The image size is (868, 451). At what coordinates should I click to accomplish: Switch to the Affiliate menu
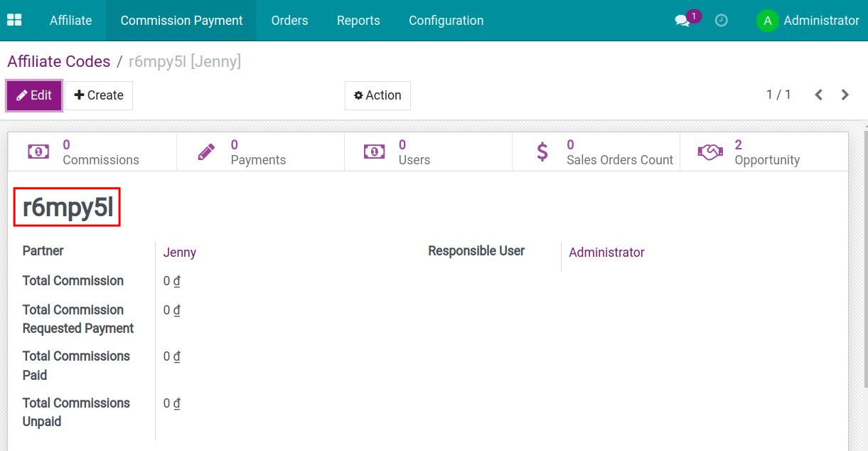(70, 21)
